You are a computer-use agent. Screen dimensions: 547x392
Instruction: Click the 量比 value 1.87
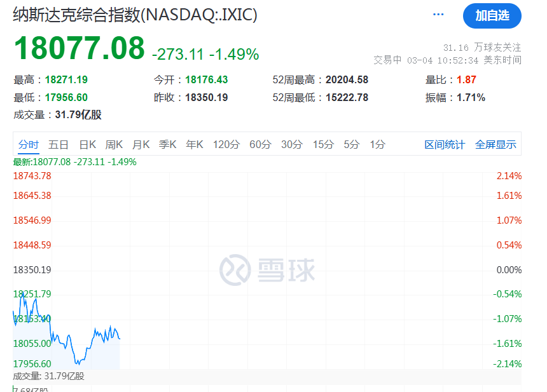(x=466, y=80)
